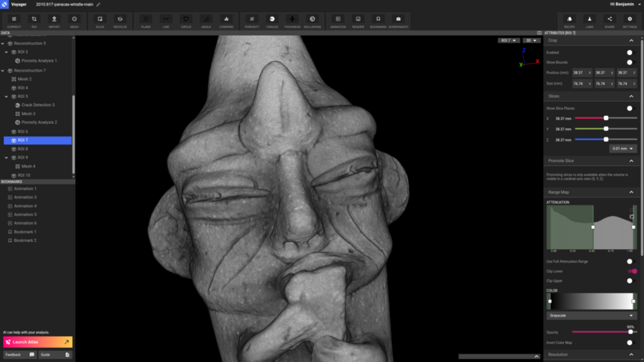This screenshot has height=362, width=644.
Task: Open the Labs tool
Action: click(590, 21)
